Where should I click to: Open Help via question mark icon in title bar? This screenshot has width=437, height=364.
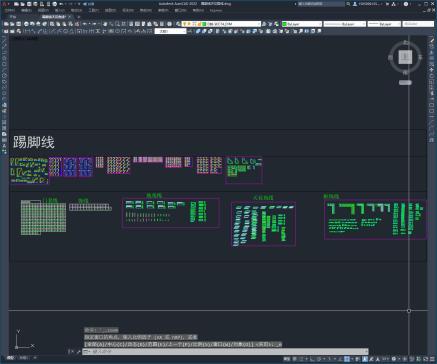(406, 4)
